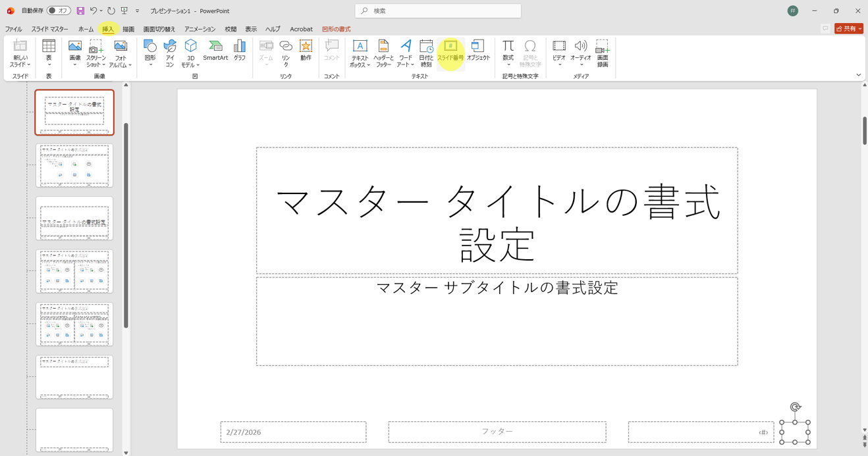
Task: Open the 図形の書式 shape format tab
Action: click(336, 29)
